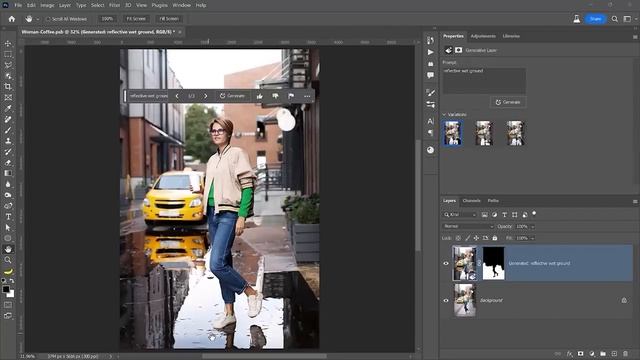This screenshot has height=360, width=640.
Task: Click Generate in the Properties panel
Action: pos(508,102)
